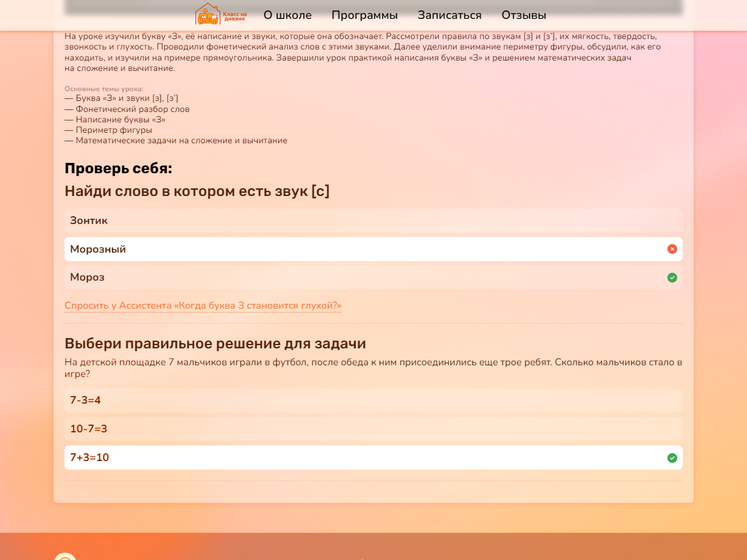
Task: Click the heading Проверь себя:
Action: [x=118, y=169]
